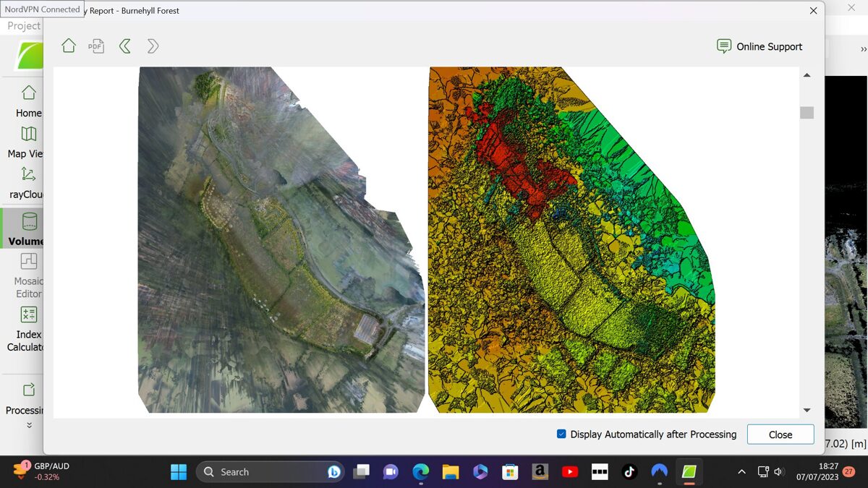Expand the toolbar overflow chevron at top right

point(863,49)
